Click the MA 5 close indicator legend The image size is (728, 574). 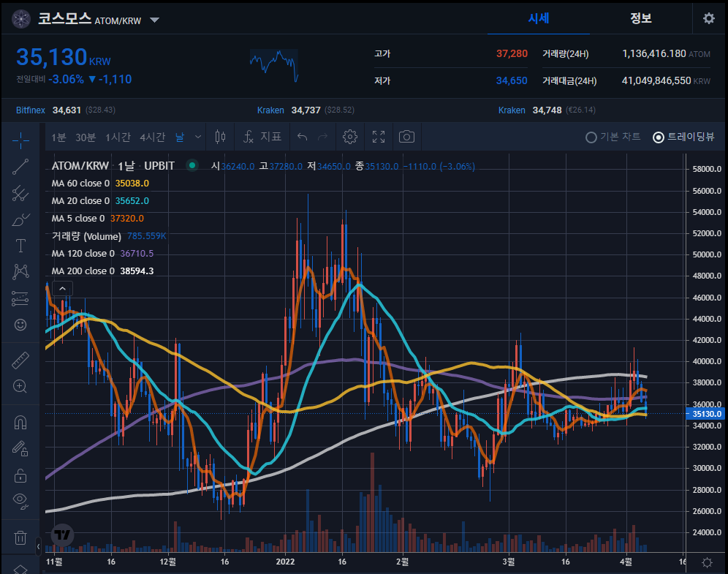[x=97, y=219]
